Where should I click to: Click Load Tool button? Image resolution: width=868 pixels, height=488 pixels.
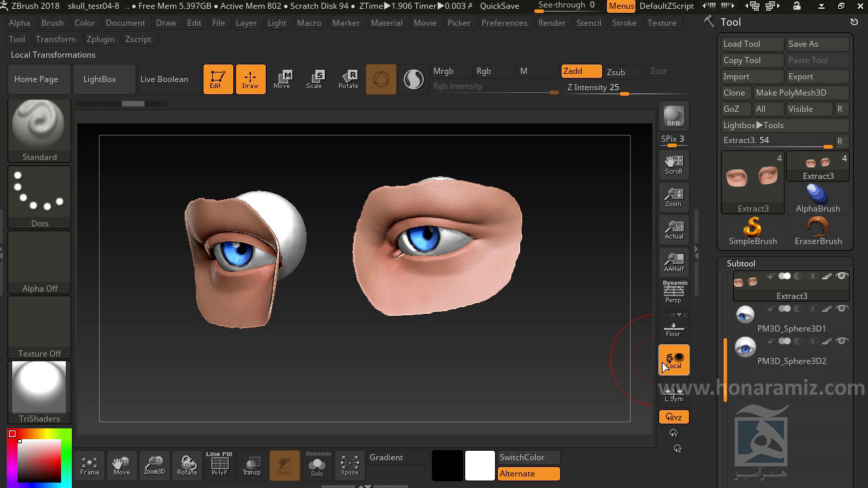point(753,44)
